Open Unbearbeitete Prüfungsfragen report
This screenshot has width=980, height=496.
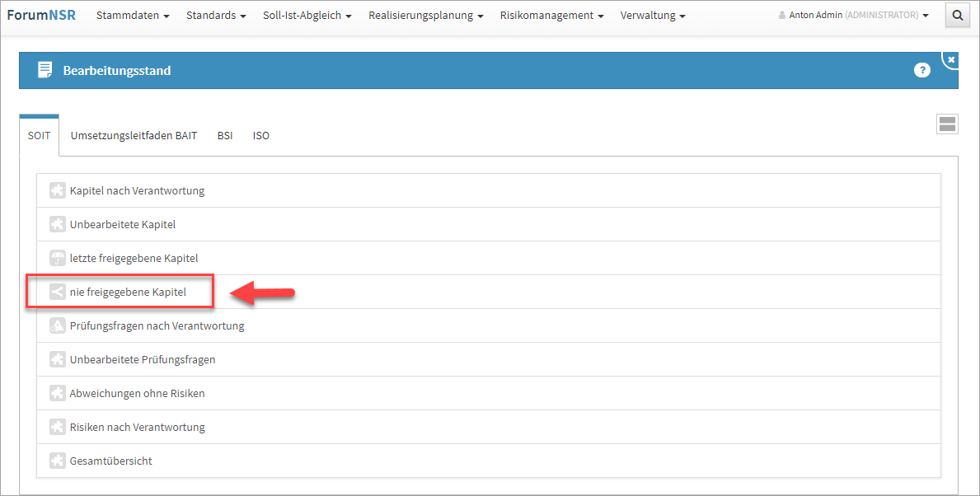[489, 359]
